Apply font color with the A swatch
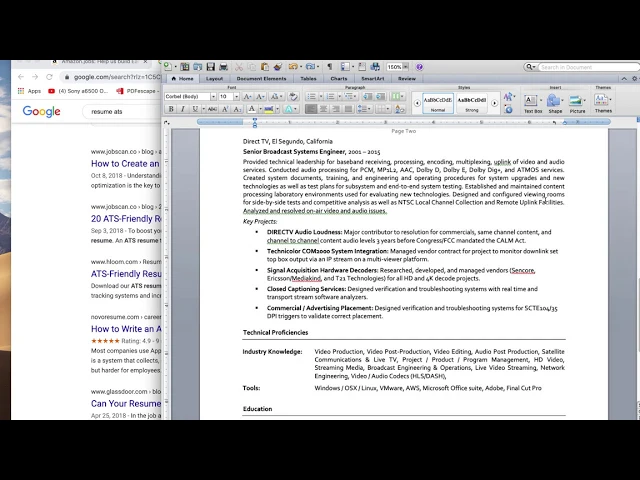This screenshot has width=640, height=480. [x=252, y=109]
